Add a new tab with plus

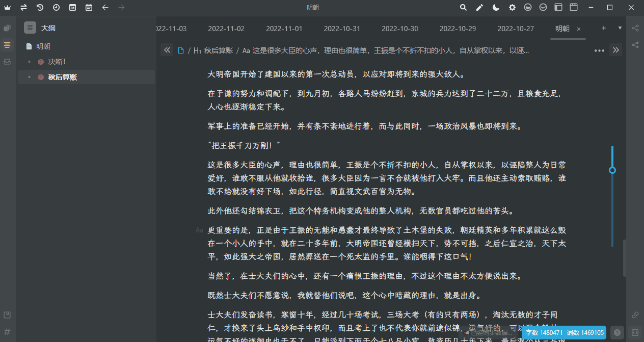[x=604, y=28]
